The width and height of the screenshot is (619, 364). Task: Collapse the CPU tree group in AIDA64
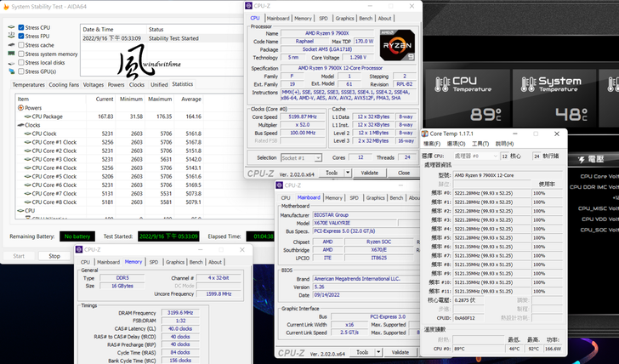tap(20, 210)
